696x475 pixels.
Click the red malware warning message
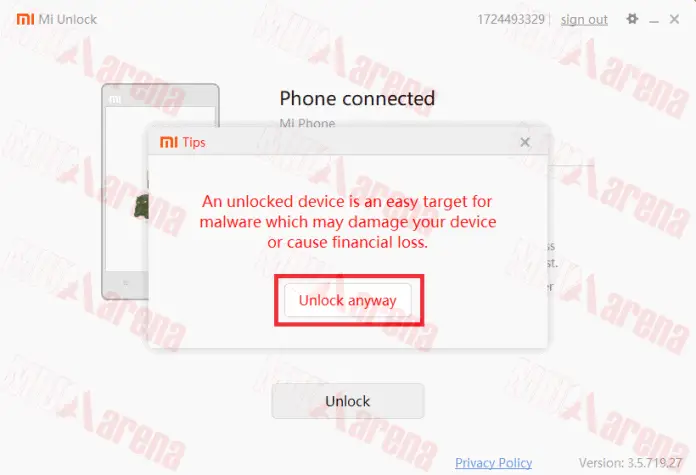348,222
